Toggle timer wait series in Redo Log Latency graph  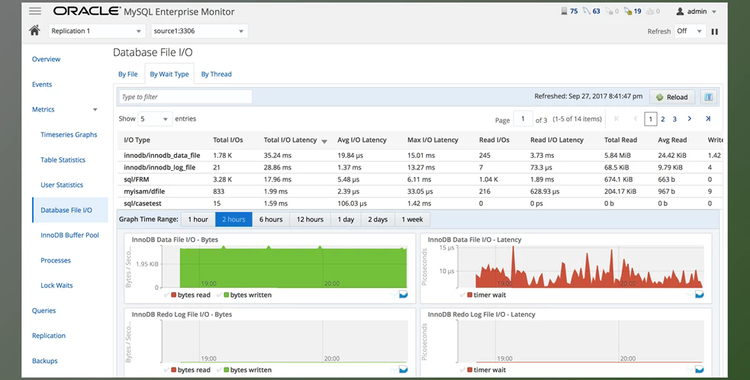tap(483, 370)
